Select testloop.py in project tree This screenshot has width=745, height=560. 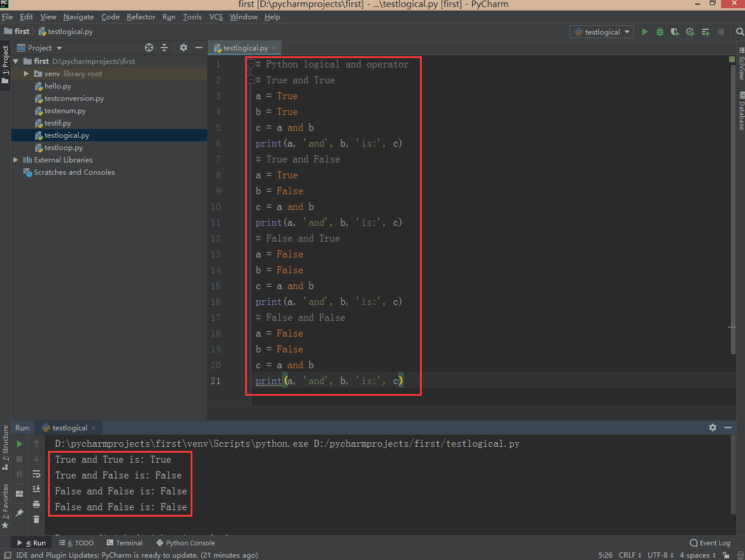tap(63, 147)
